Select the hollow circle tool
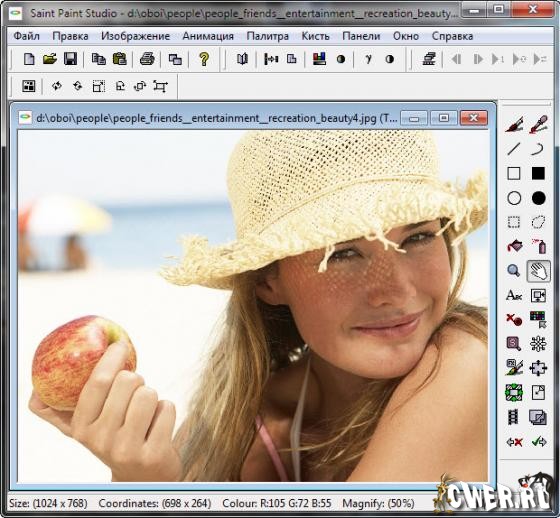 coord(514,198)
